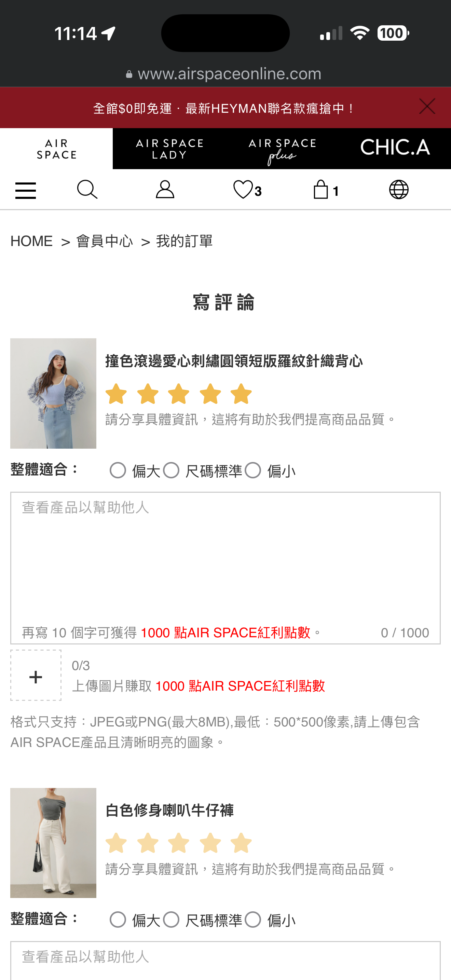
Task: Switch to the CHIC.A brand tab
Action: [395, 149]
